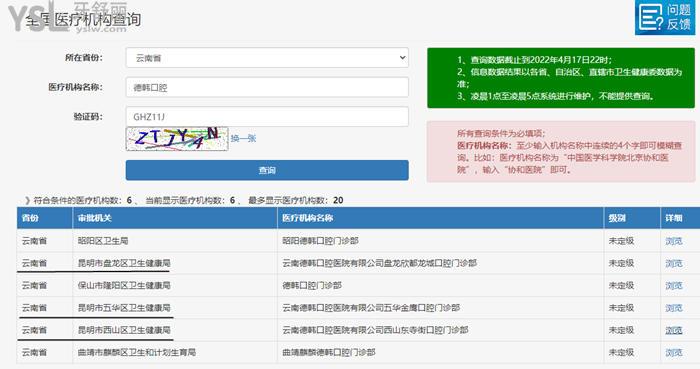Click the 省份 column header
The image size is (700, 369).
pyautogui.click(x=45, y=218)
